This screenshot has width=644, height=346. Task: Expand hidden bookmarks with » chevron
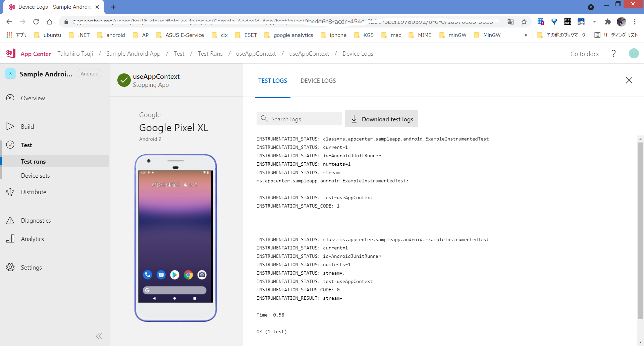coord(526,35)
